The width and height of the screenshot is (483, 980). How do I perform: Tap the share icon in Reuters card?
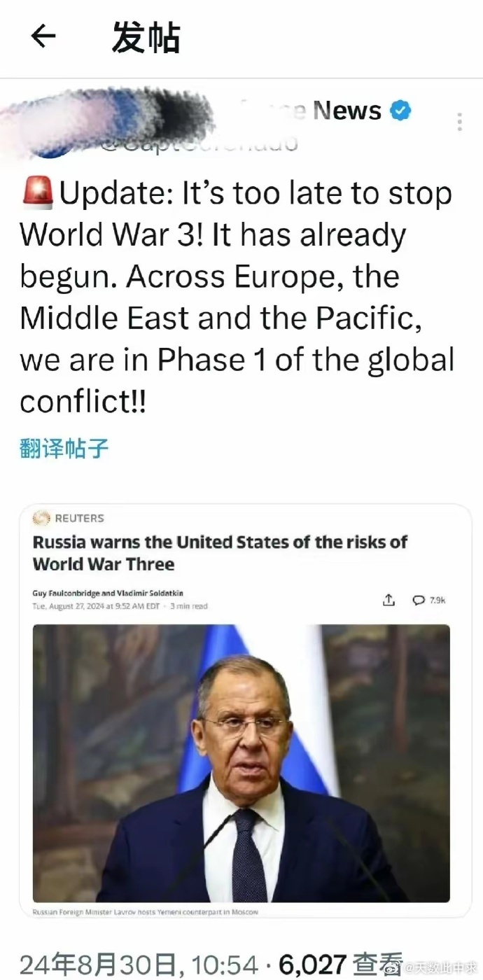pos(389,600)
